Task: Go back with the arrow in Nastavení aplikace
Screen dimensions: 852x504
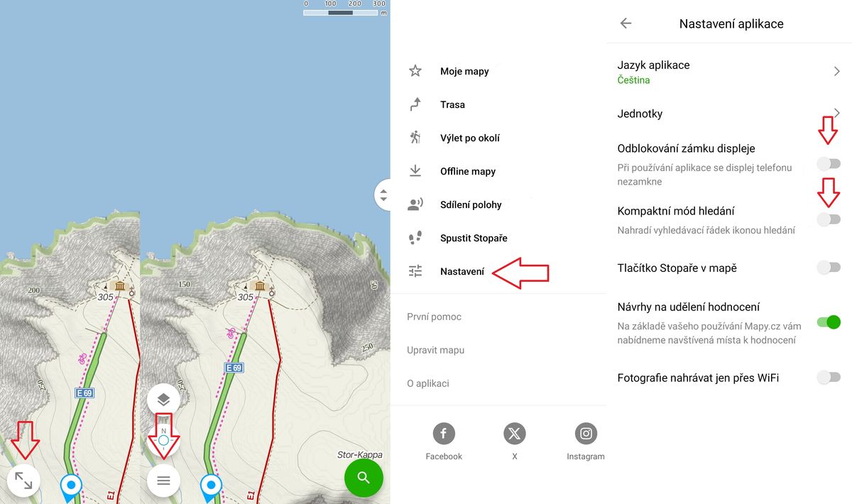Action: [x=626, y=23]
